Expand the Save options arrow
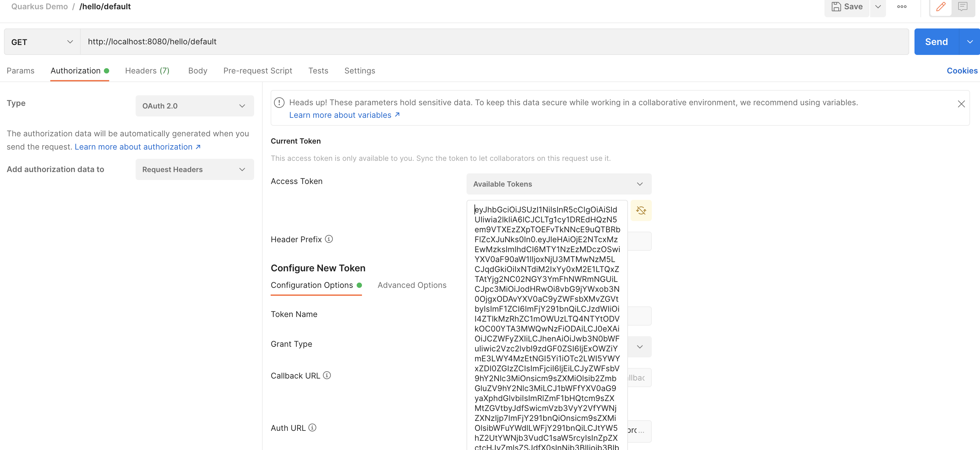Viewport: 980px width, 450px height. pos(878,7)
